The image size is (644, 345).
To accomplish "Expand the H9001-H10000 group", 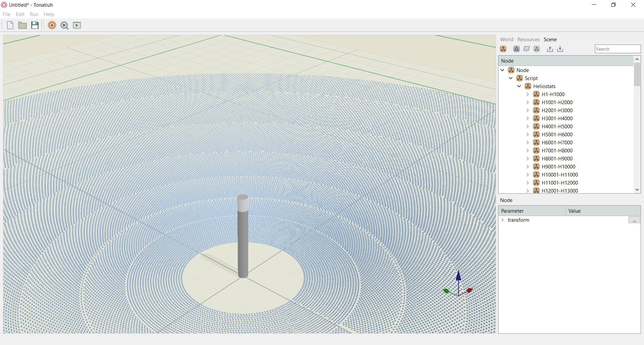I will [528, 166].
